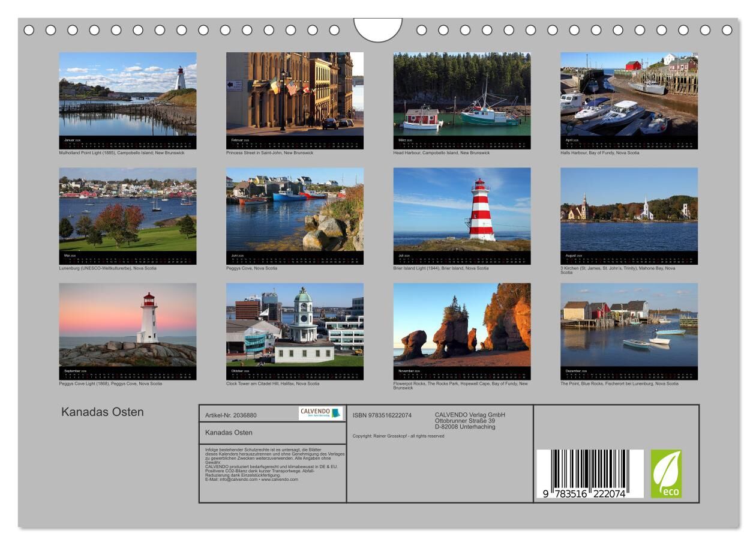756x545 pixels.
Task: Open the Lunenburg UNESCO May photo
Action: coord(127,209)
